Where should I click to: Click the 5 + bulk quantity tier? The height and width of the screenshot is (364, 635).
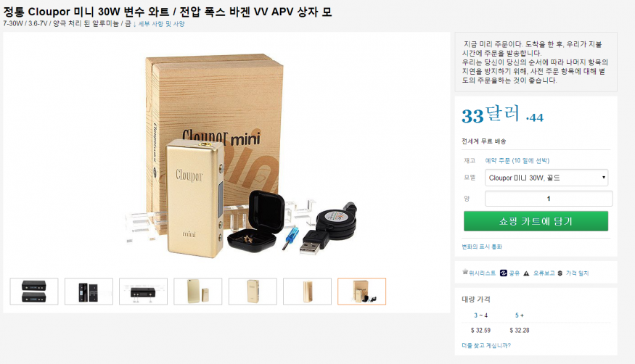[x=519, y=315]
